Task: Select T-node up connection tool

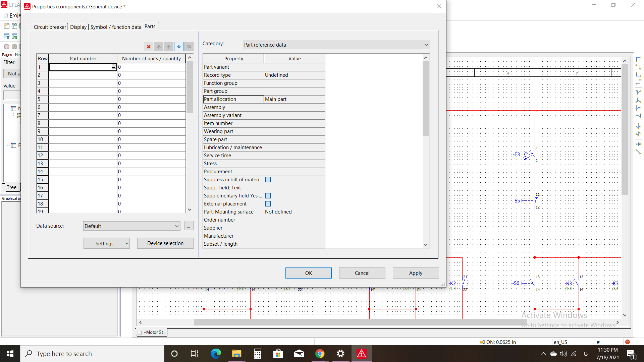Action: point(638,100)
